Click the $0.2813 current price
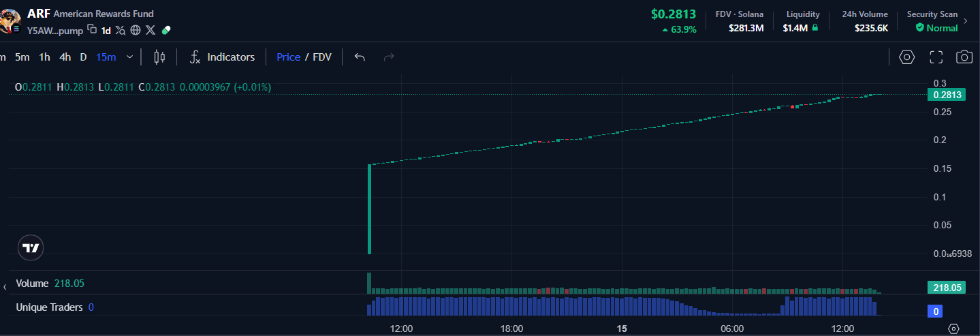Viewport: 980px width, 336px height. click(674, 14)
